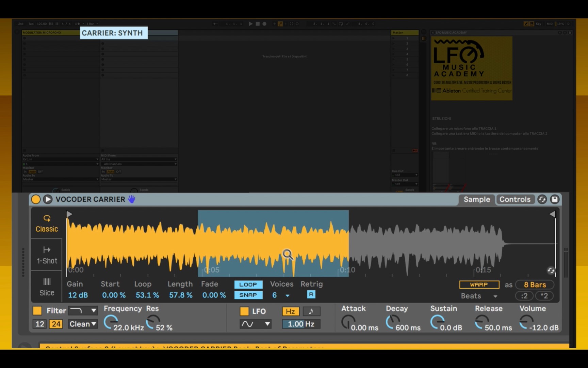588x368 pixels.
Task: Click the save preset disk icon
Action: click(x=555, y=199)
